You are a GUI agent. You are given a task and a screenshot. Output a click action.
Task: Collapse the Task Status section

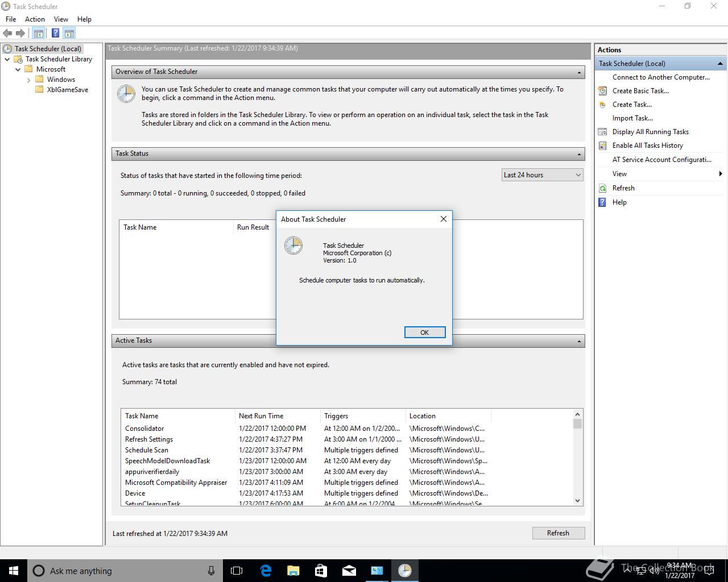[x=579, y=154]
